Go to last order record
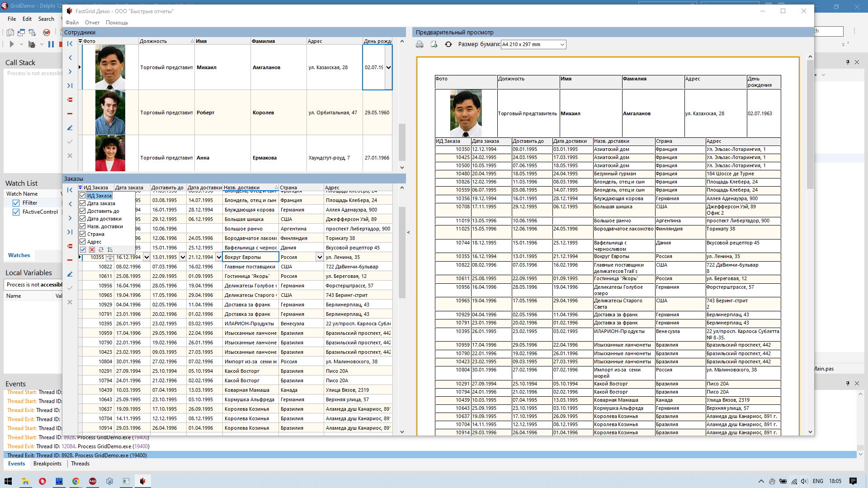This screenshot has width=868, height=488. pyautogui.click(x=70, y=232)
